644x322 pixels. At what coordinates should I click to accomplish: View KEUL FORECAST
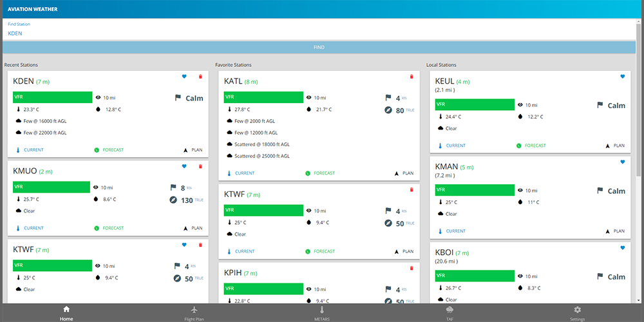click(x=531, y=146)
